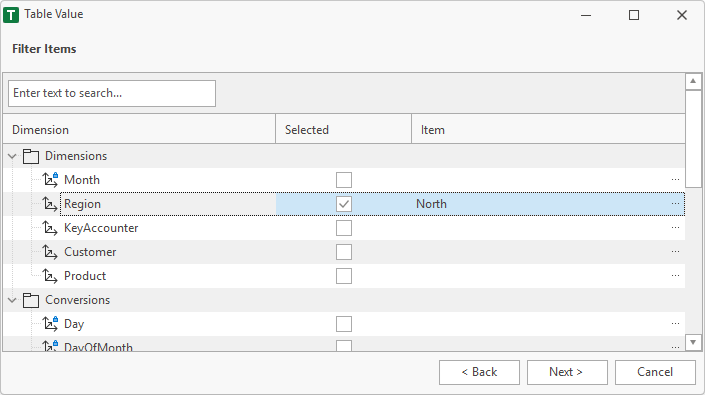Open the ellipsis for the KeyAccounter row
Screen dimensions: 705x395
(675, 228)
